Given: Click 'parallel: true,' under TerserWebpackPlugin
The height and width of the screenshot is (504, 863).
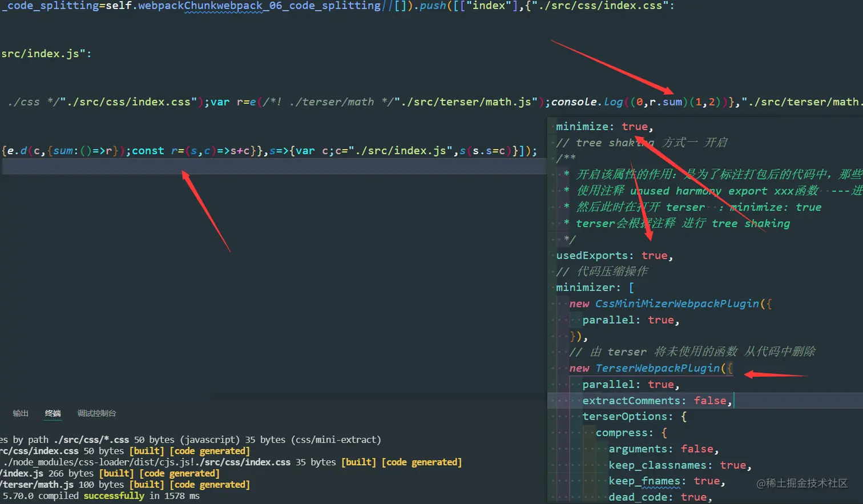Looking at the screenshot, I should click(631, 384).
